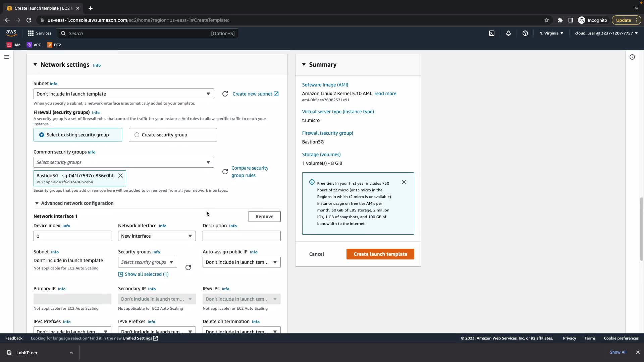Open the Services grid menu
Viewport: 644px width, 362px height.
point(39,33)
